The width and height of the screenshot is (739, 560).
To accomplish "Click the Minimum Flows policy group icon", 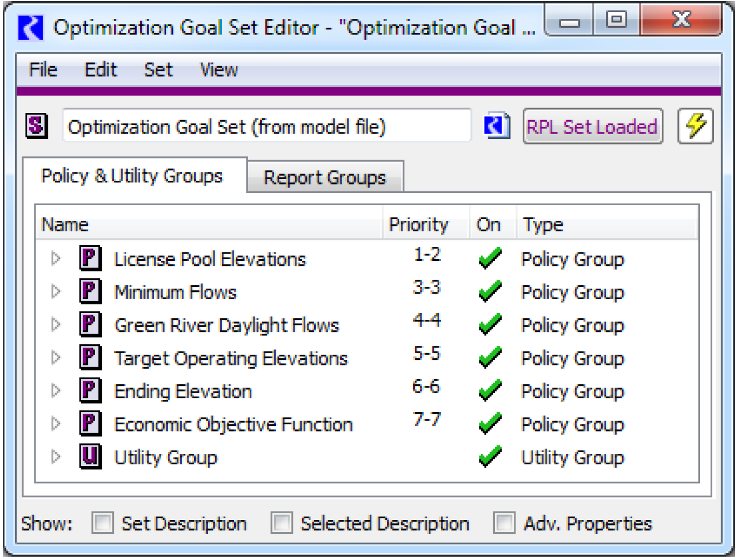I will 90,291.
